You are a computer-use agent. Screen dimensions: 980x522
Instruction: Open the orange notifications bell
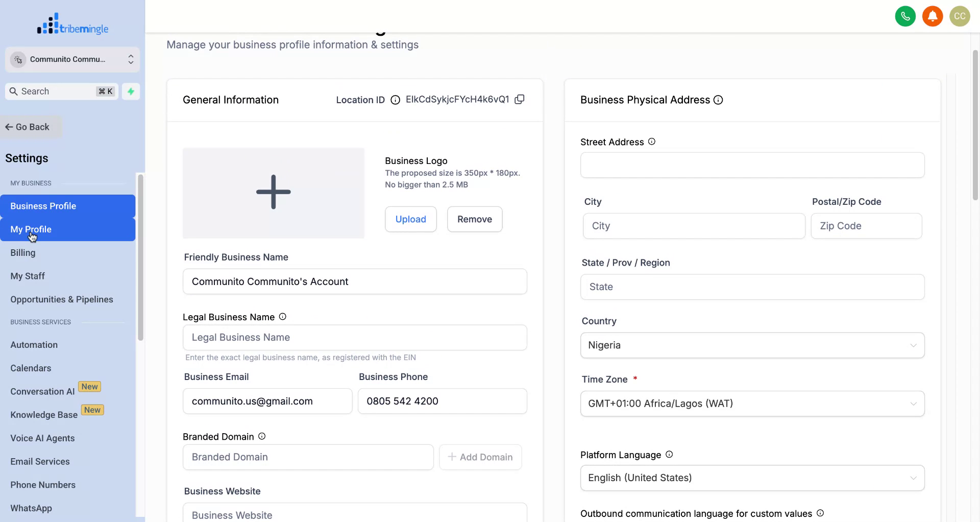[933, 16]
